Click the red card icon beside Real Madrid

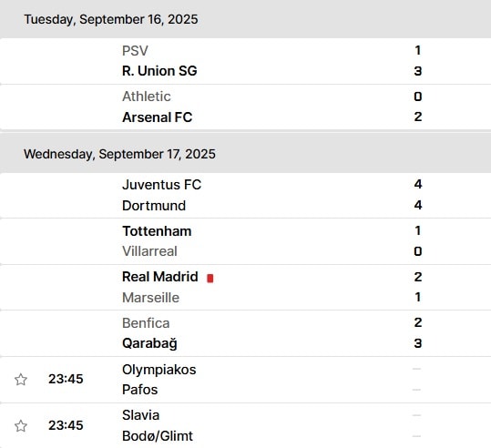210,278
